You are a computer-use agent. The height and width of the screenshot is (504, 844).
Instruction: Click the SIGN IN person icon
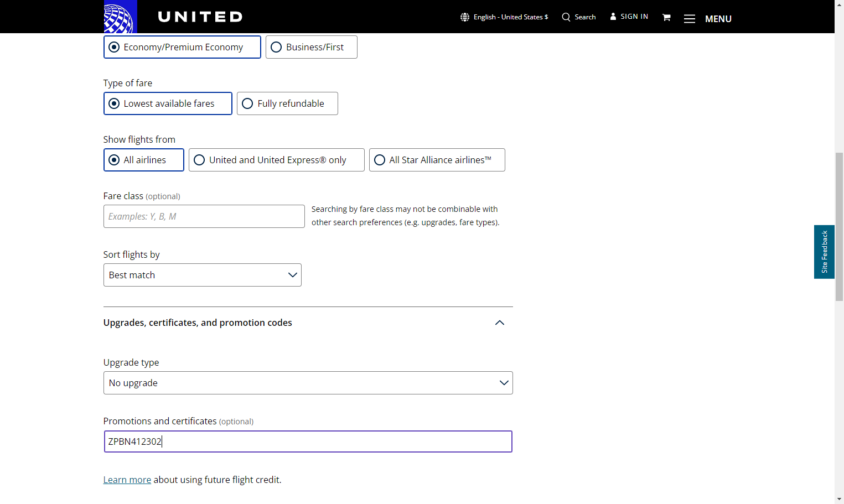613,17
